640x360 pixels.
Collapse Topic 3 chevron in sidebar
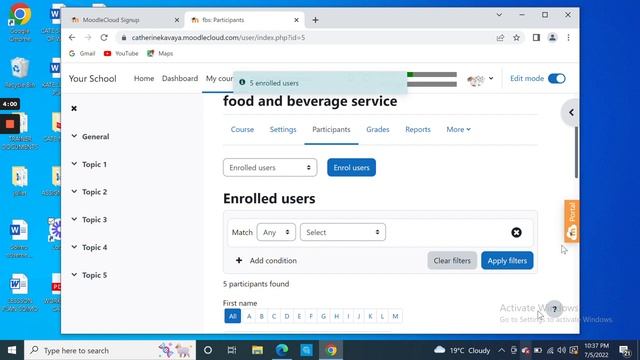[x=74, y=219]
